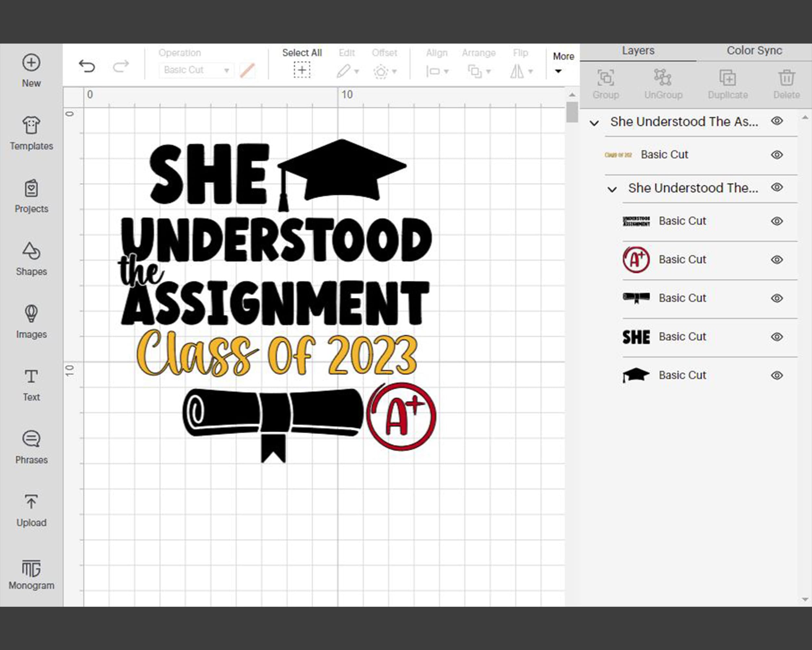The width and height of the screenshot is (812, 650).
Task: Expand the More options dropdown
Action: click(558, 71)
